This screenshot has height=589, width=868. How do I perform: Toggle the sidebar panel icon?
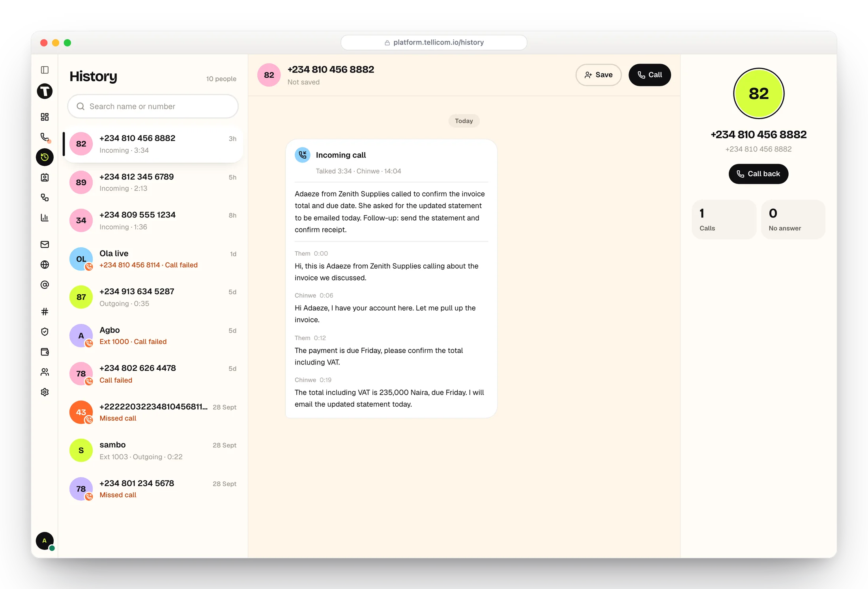coord(45,70)
